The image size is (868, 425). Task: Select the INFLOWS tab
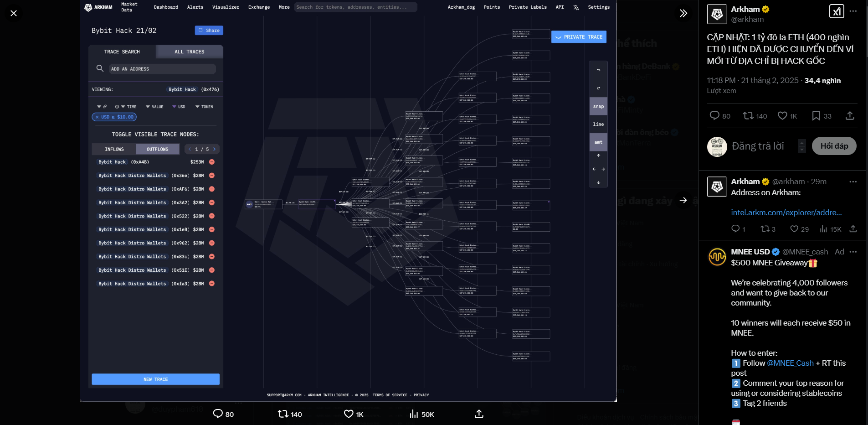click(114, 149)
